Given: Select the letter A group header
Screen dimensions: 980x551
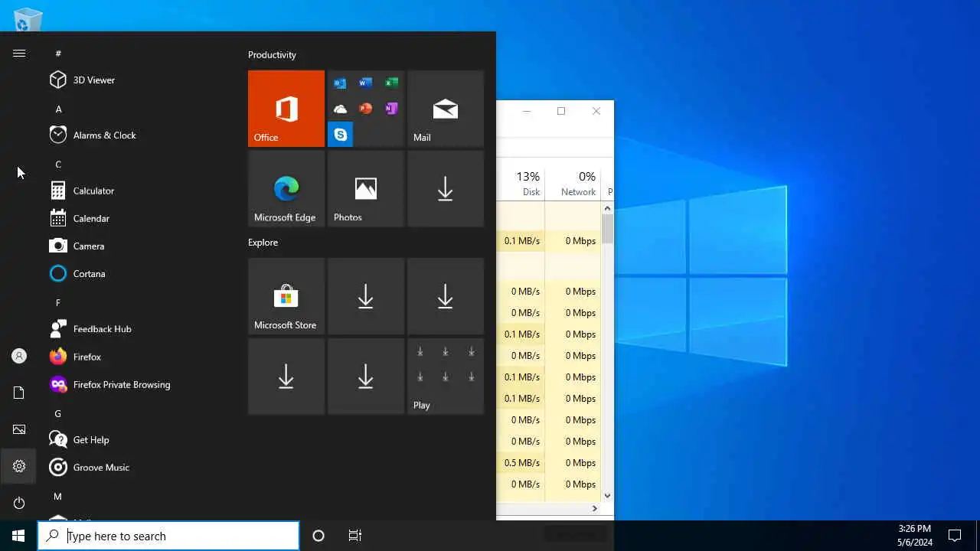Looking at the screenshot, I should click(x=58, y=109).
